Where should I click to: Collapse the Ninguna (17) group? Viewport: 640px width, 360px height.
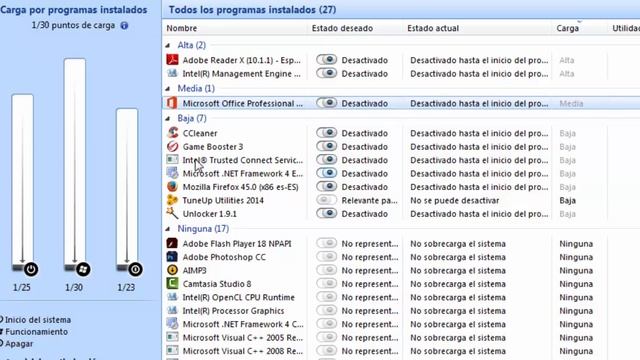point(168,229)
